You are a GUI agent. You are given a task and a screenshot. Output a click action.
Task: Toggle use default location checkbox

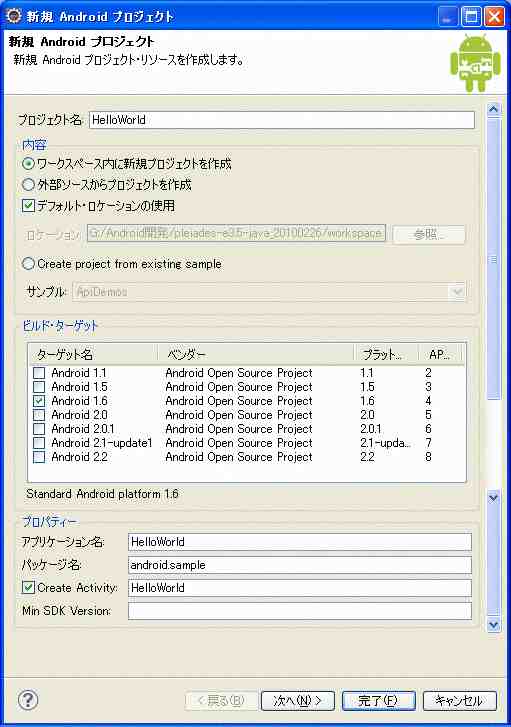[28, 205]
